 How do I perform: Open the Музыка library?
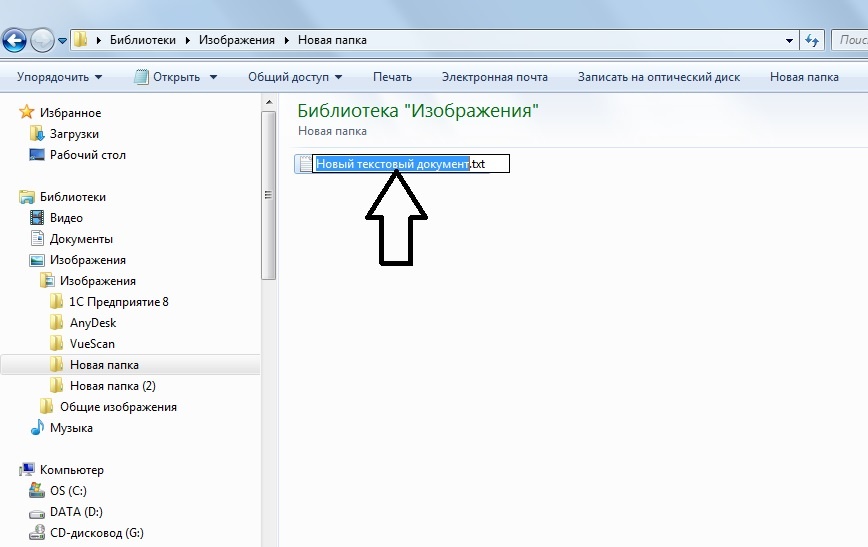71,428
